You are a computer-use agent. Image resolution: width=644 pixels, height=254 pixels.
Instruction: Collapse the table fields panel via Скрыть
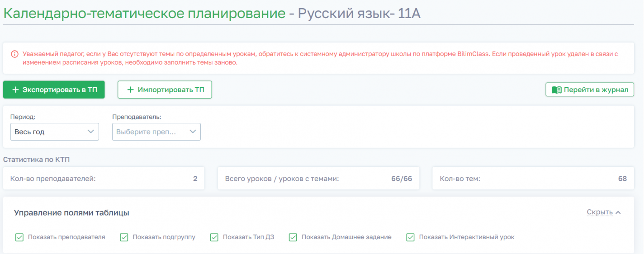coord(600,212)
